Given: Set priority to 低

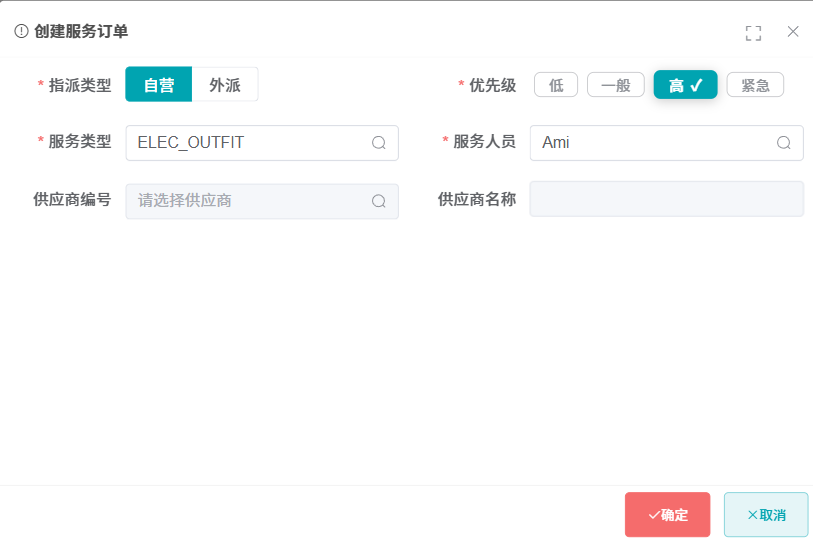Looking at the screenshot, I should pyautogui.click(x=556, y=85).
